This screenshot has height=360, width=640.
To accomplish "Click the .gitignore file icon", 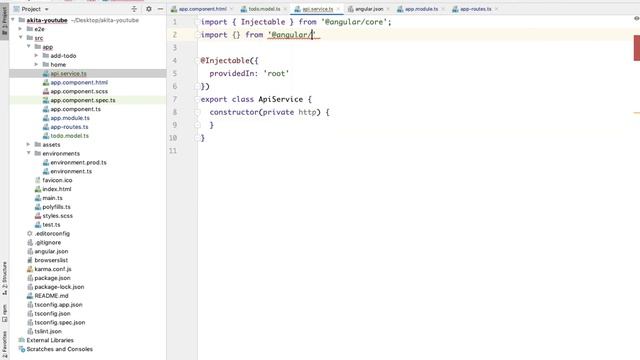I will [30, 242].
